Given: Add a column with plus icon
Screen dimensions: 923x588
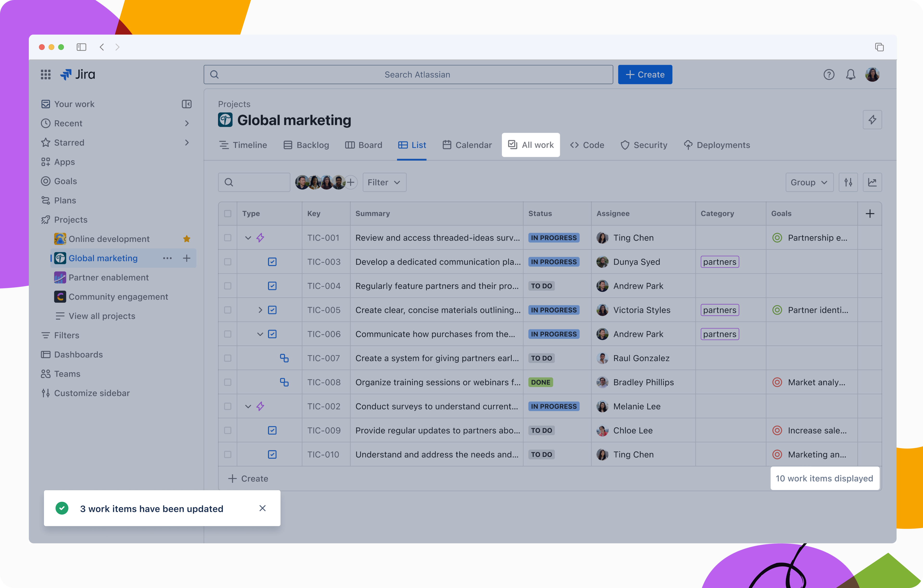Looking at the screenshot, I should 870,214.
